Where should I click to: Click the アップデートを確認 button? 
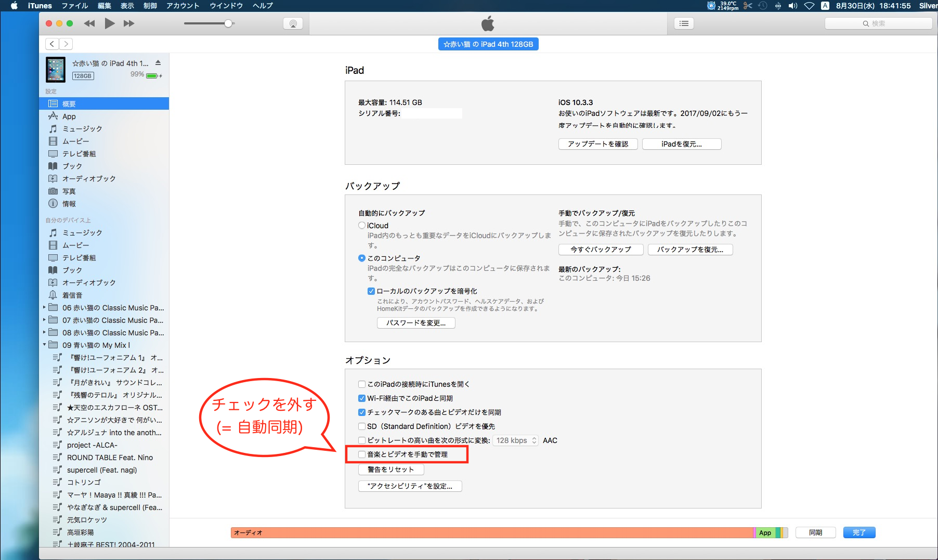click(598, 144)
